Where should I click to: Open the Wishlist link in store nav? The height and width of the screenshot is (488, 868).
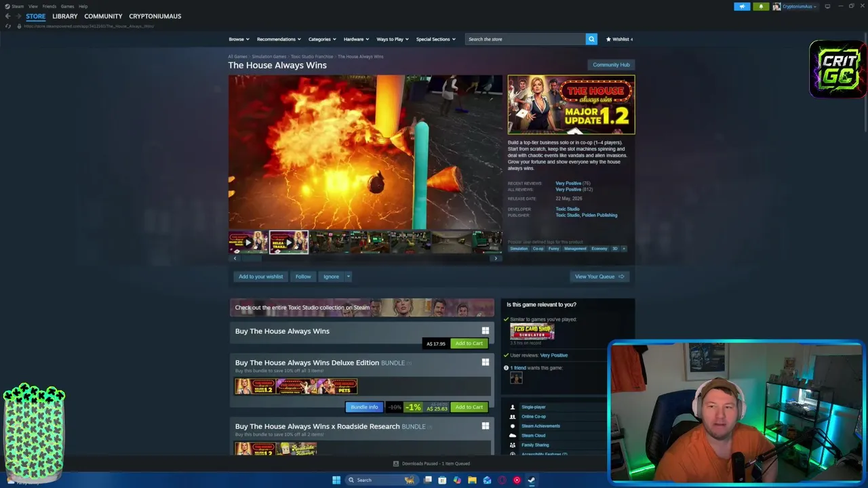coord(619,39)
